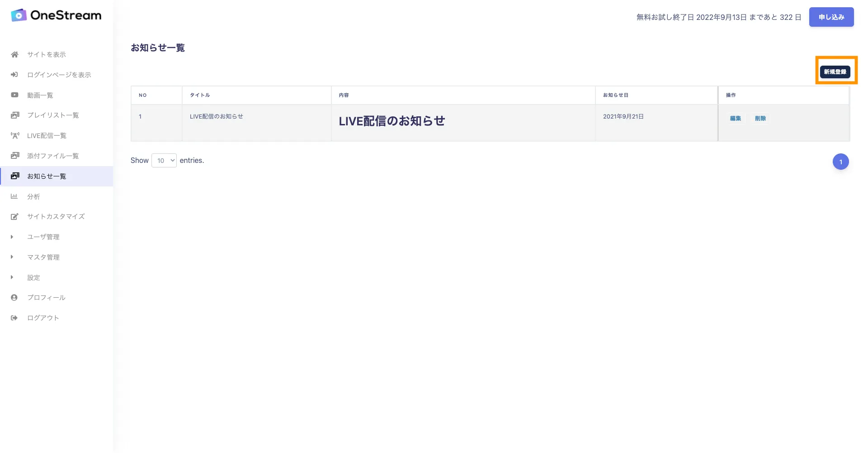Image resolution: width=868 pixels, height=453 pixels.
Task: Select お知らせ一覧 label in sidebar
Action: (x=47, y=176)
